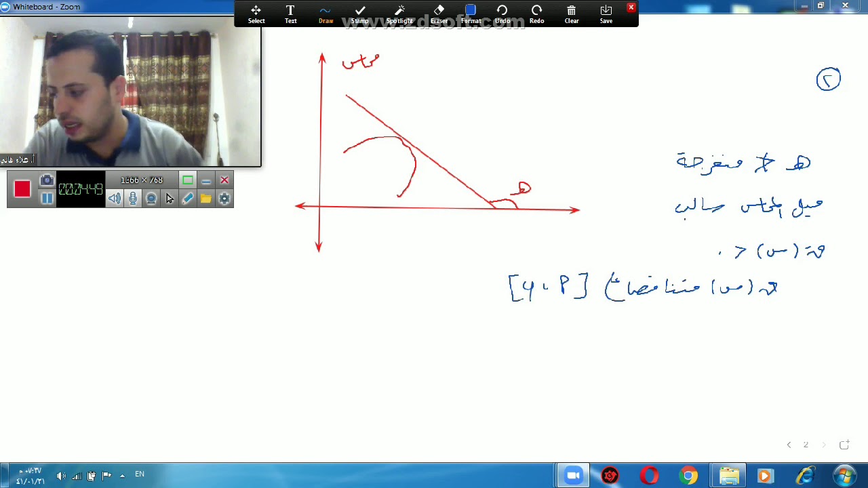Open recorder settings gear

coord(224,198)
